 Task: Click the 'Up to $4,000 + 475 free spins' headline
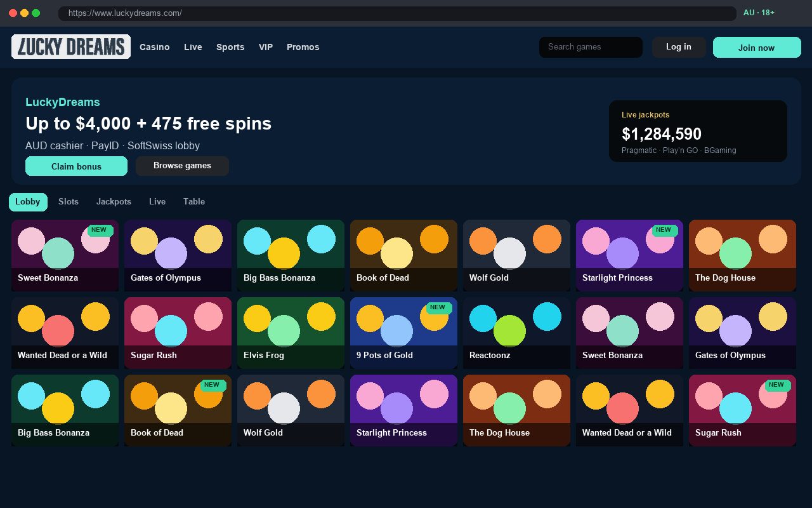click(x=148, y=123)
